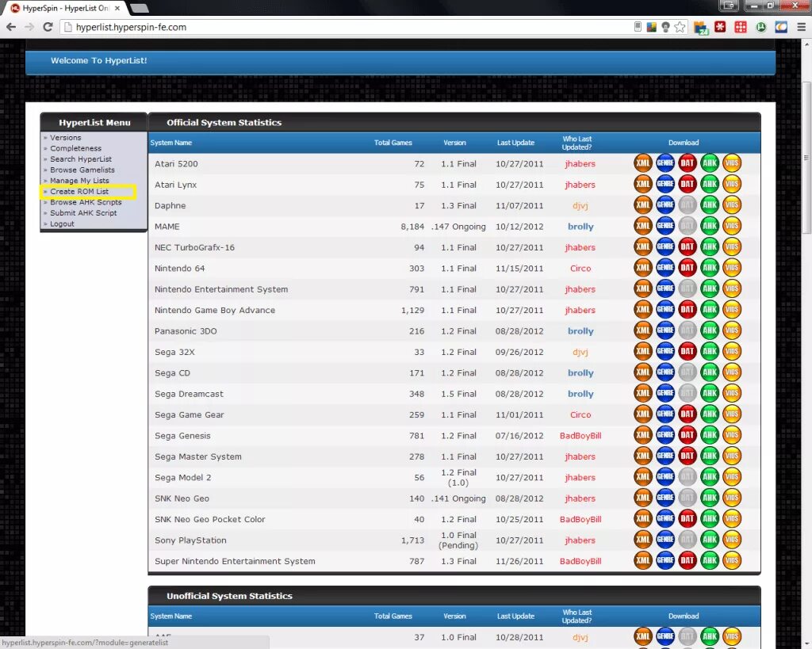Download the DAT file for Atari 5200
Screen dimensions: 812x649
tap(688, 163)
